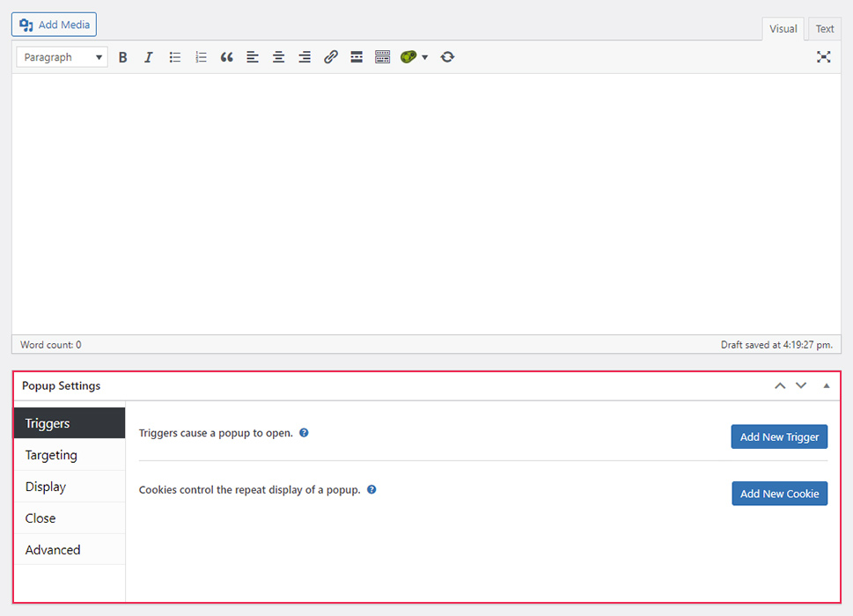Switch to the Text editing tab
Screen dimensions: 853x616
[824, 28]
